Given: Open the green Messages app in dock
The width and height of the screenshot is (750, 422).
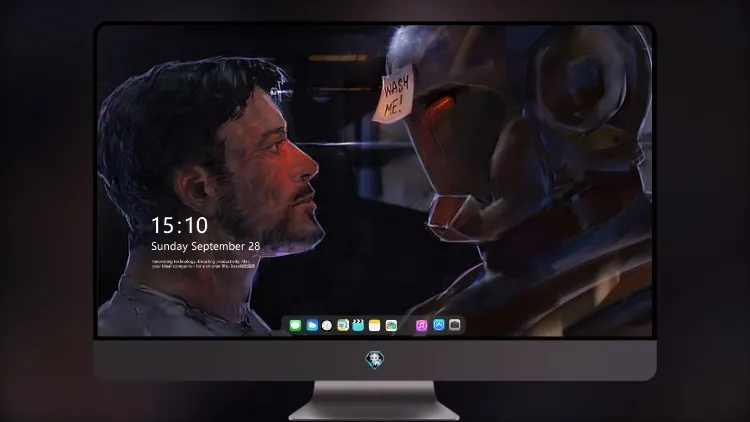Looking at the screenshot, I should coord(295,325).
